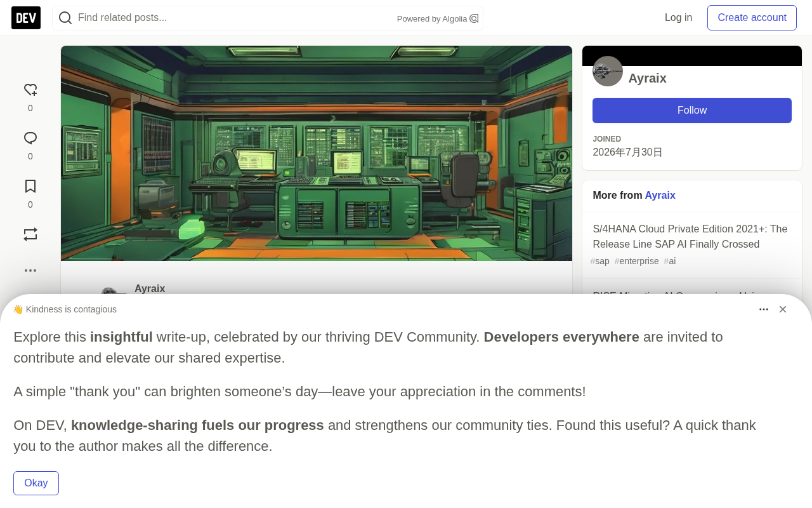Open the #sap tag
812x508 pixels.
(x=600, y=261)
